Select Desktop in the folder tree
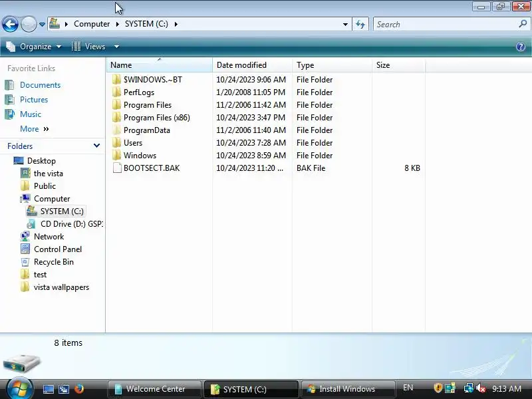This screenshot has height=399, width=532. point(41,160)
